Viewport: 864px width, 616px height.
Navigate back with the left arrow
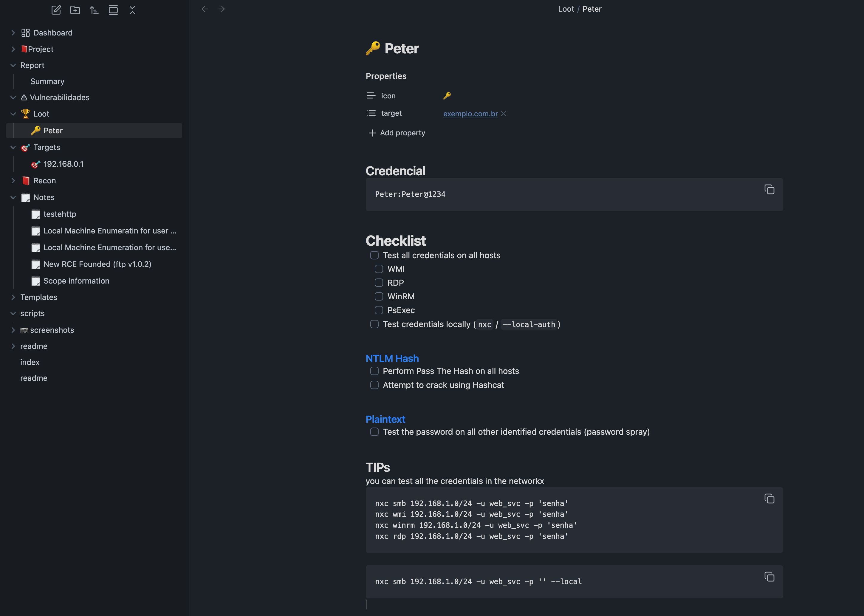point(205,9)
